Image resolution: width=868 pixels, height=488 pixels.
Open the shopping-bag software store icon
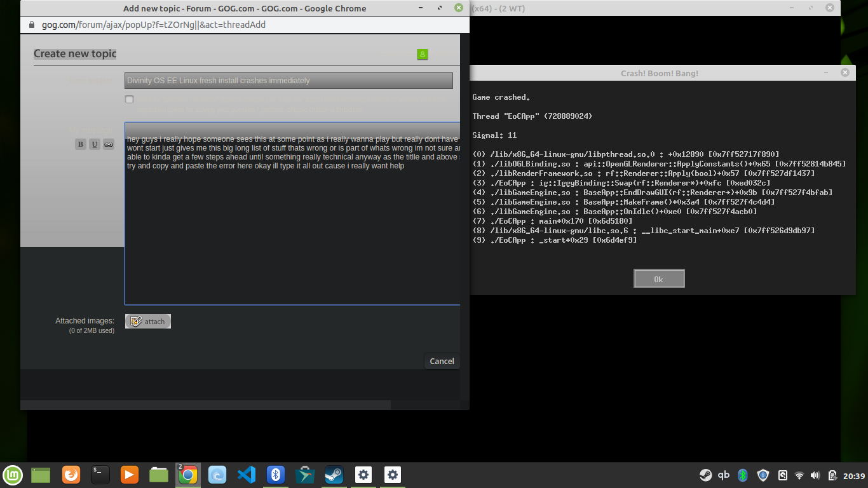point(305,475)
